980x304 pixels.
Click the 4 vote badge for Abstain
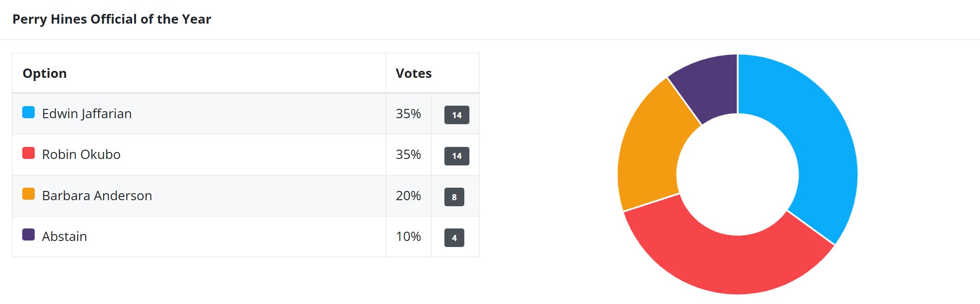pos(454,238)
